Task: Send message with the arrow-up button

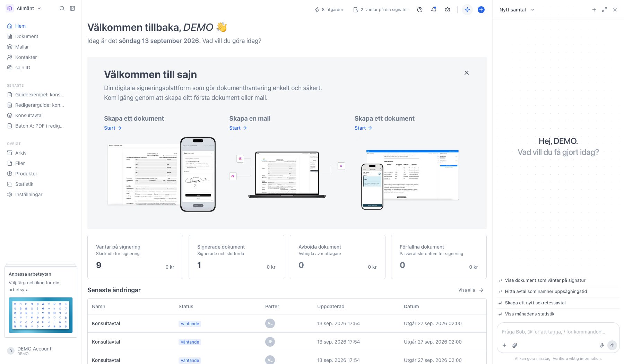Action: tap(612, 345)
